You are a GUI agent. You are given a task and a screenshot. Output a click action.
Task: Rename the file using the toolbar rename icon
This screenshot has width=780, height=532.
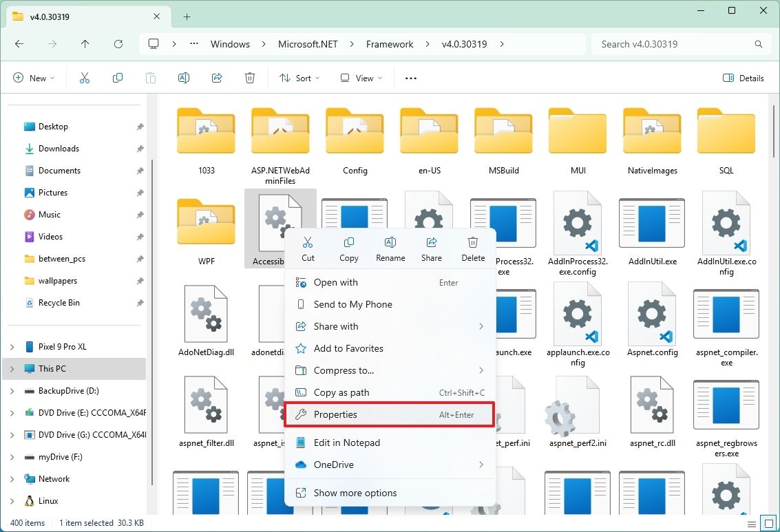point(184,77)
